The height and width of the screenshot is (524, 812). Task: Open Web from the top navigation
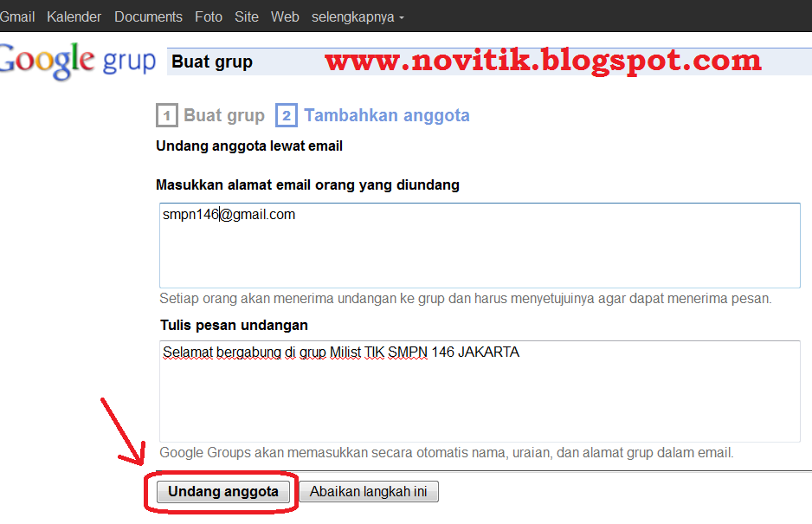pyautogui.click(x=285, y=16)
